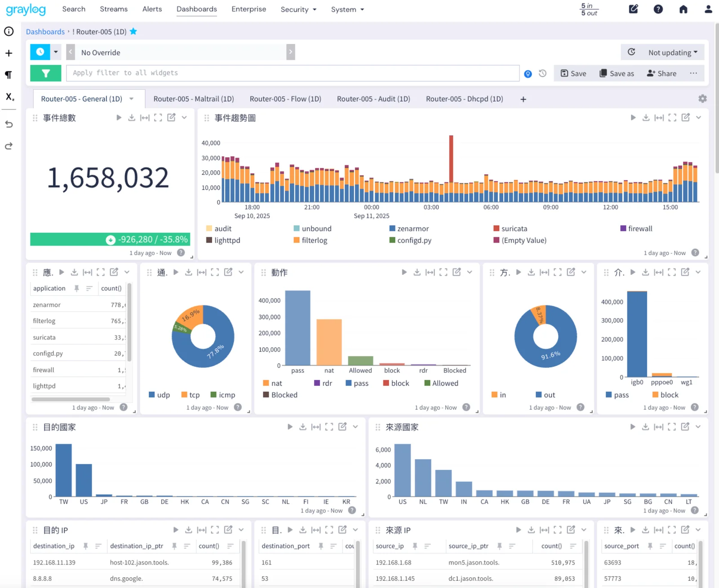Click the Share button

point(661,73)
